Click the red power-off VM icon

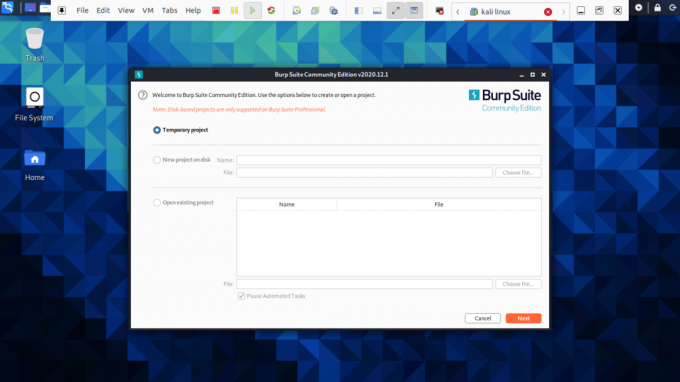point(216,10)
